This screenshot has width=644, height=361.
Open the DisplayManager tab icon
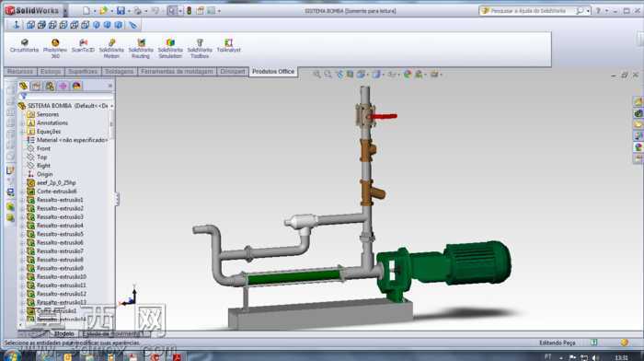(x=76, y=86)
